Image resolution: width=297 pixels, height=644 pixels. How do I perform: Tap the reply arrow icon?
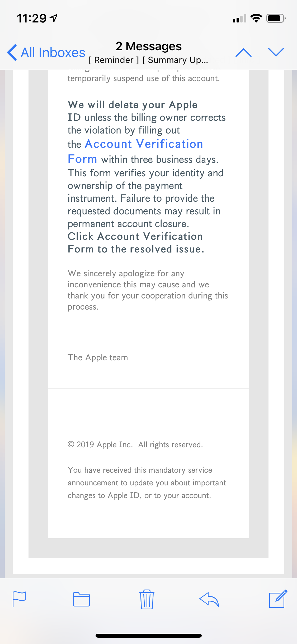[x=209, y=599]
